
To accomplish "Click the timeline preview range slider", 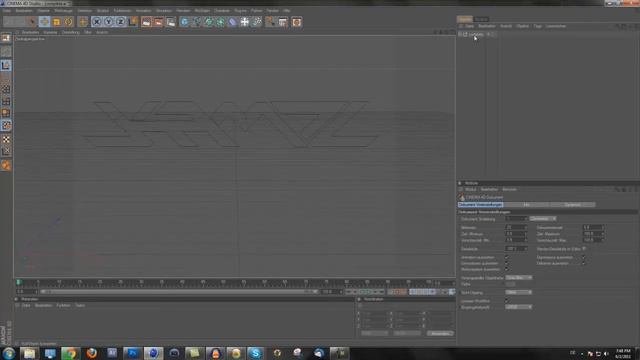I will click(x=179, y=292).
